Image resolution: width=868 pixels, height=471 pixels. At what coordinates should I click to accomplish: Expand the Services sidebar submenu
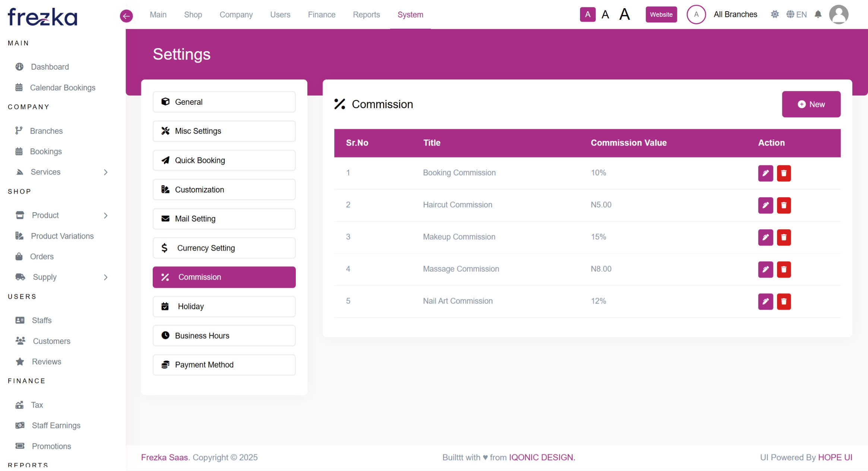click(105, 172)
